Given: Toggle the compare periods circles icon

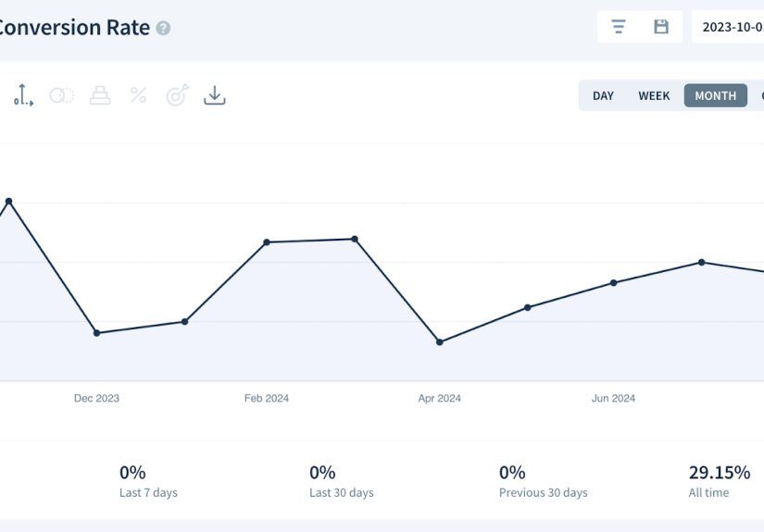Looking at the screenshot, I should coord(62,95).
